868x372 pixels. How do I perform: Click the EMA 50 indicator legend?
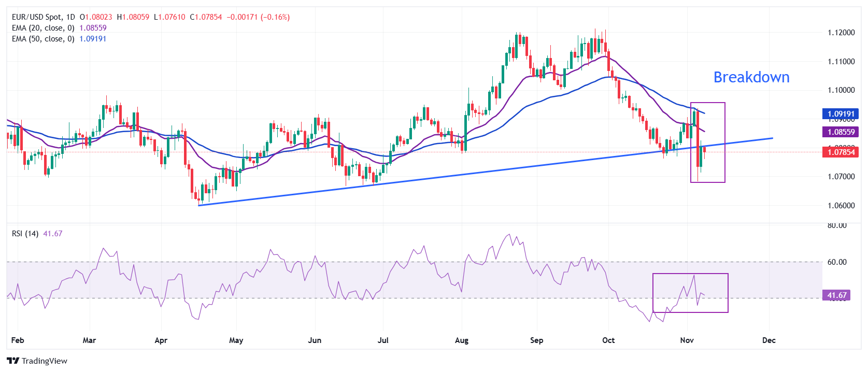point(43,39)
